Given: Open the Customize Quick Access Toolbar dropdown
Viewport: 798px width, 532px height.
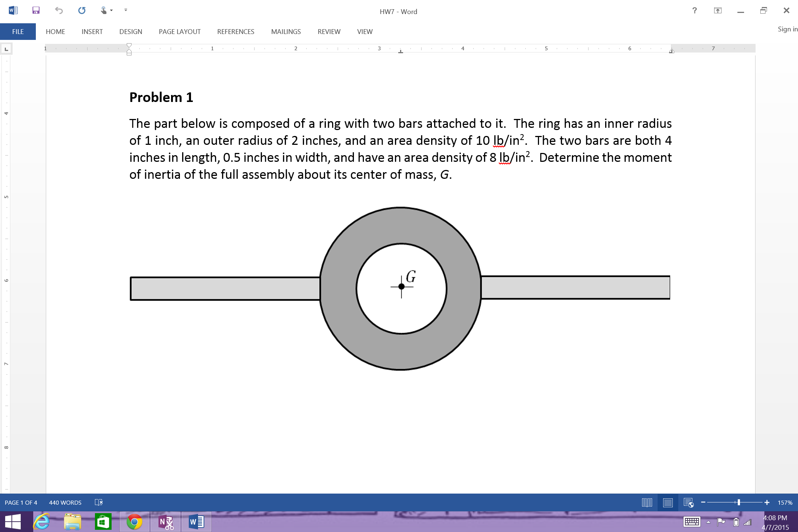Looking at the screenshot, I should pos(125,10).
